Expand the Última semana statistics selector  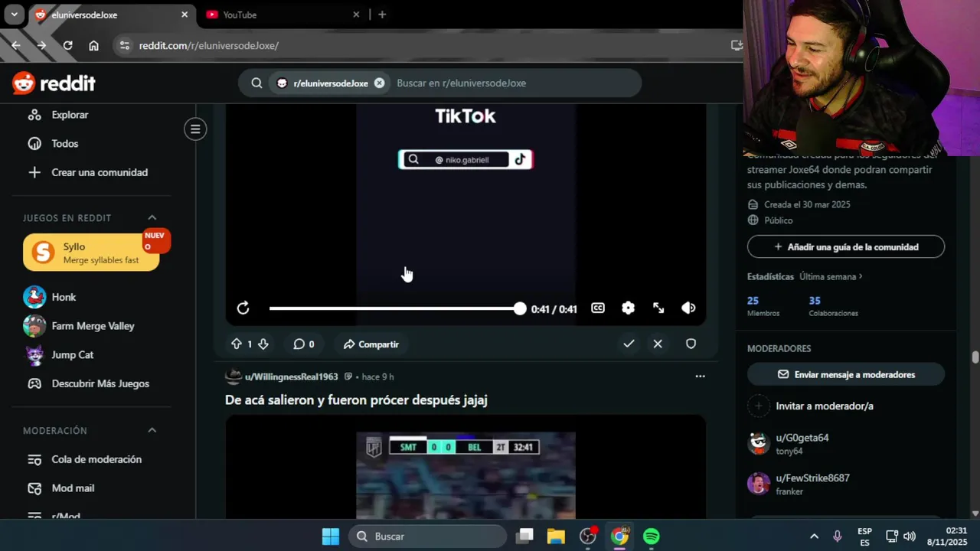pyautogui.click(x=831, y=276)
